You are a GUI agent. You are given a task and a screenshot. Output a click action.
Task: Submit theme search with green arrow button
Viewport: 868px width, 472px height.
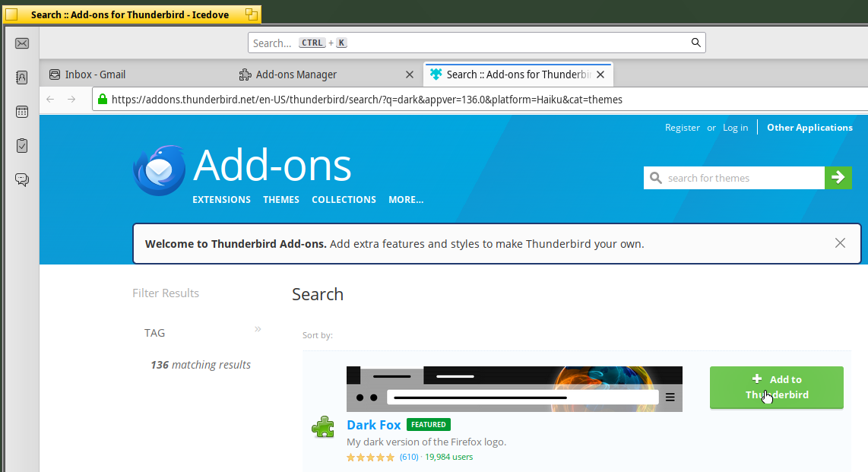838,178
